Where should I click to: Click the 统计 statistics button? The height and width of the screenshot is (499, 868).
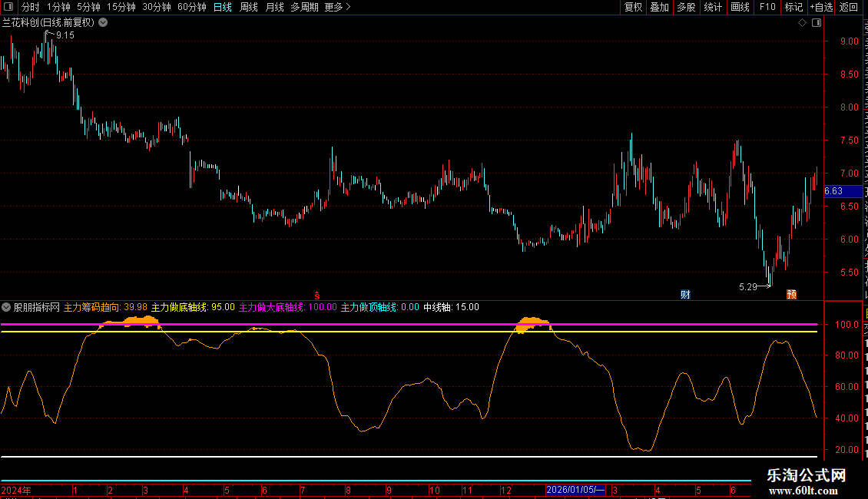[x=713, y=7]
